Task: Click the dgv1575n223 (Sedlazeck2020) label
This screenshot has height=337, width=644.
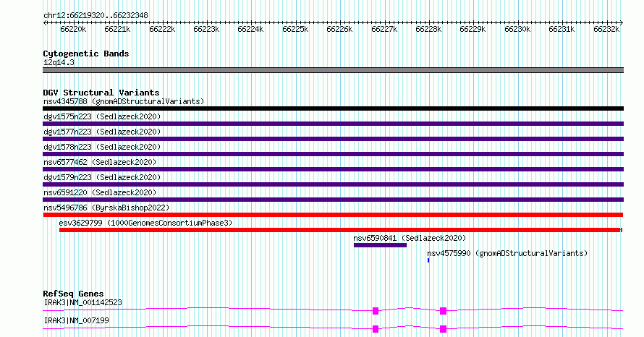Action: tap(102, 116)
